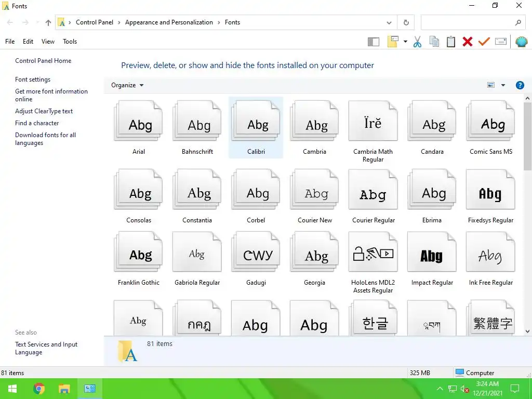Viewport: 532px width, 399px height.
Task: Click the yellow folder options toolbar icon
Action: pyautogui.click(x=393, y=42)
